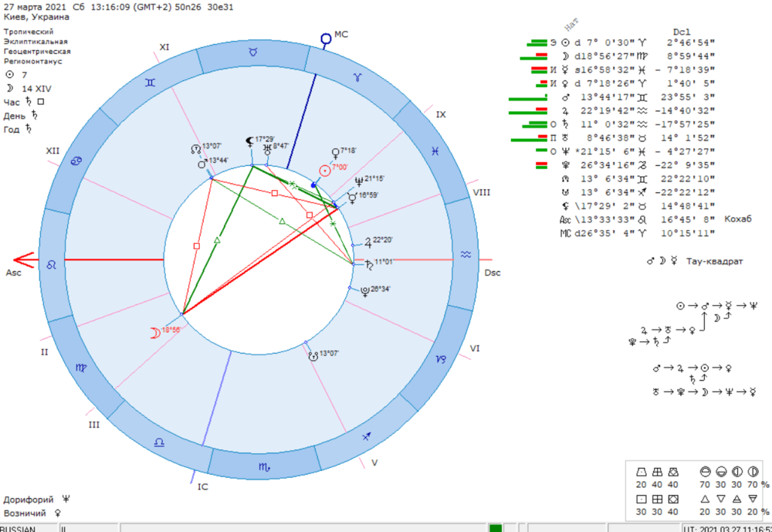Select the Virgo sign in the zodiac ring
Screen dimensions: 772x532
(81, 368)
